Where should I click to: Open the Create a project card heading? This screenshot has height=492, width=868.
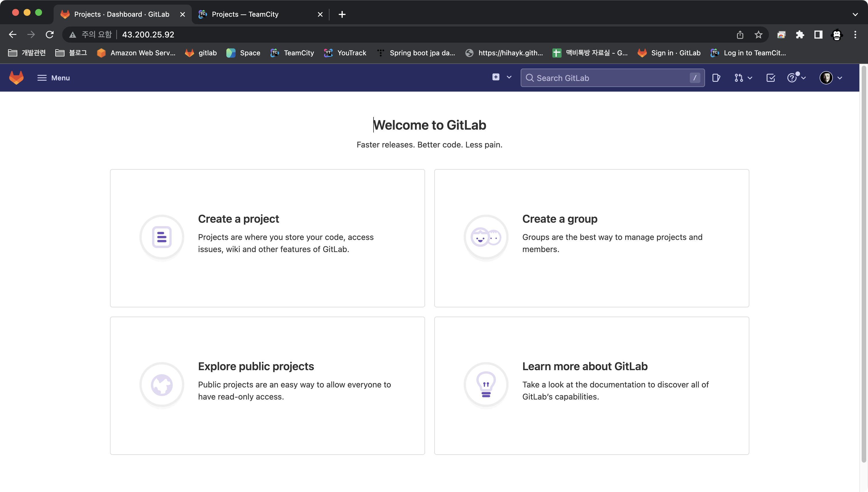point(238,219)
